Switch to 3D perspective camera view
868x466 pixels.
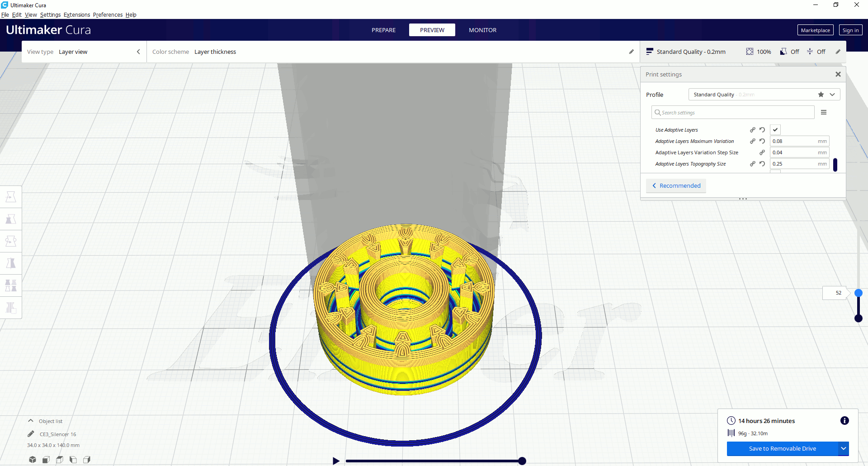(33, 460)
